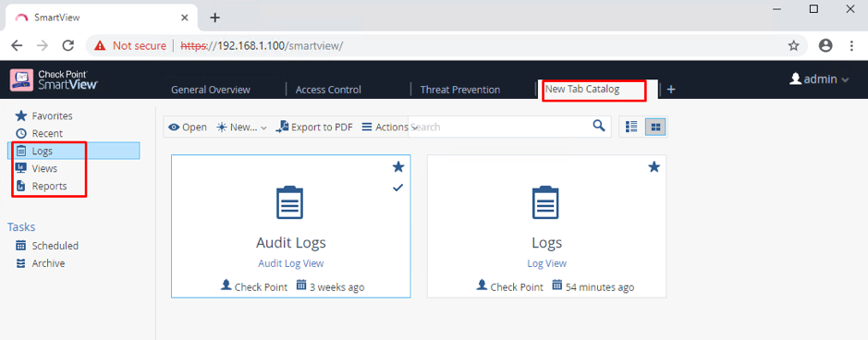Open the Chrome profile avatar icon
The height and width of the screenshot is (340, 868).
pyautogui.click(x=825, y=45)
